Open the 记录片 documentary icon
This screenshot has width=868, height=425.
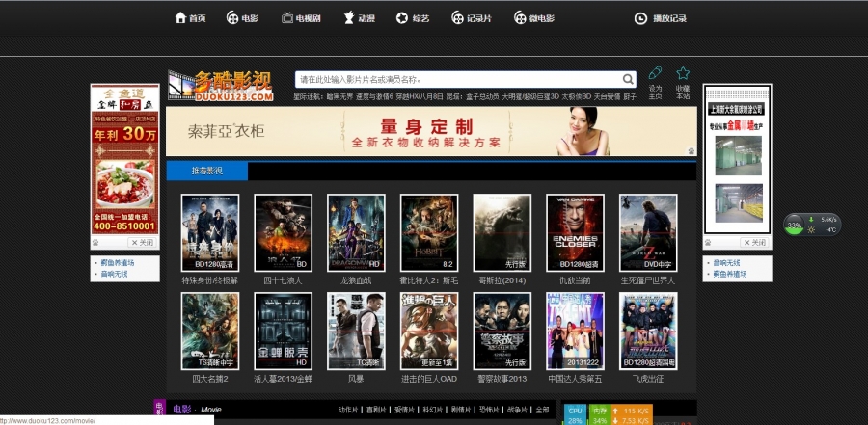457,17
